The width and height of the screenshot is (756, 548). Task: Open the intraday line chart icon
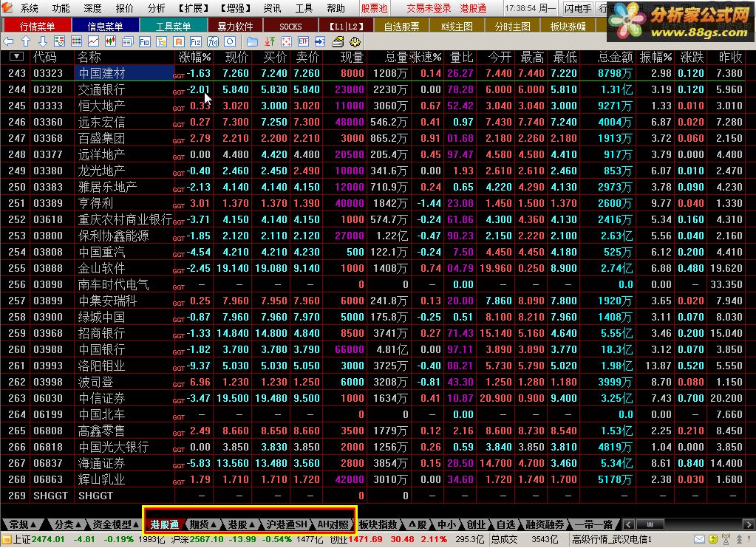click(x=93, y=41)
